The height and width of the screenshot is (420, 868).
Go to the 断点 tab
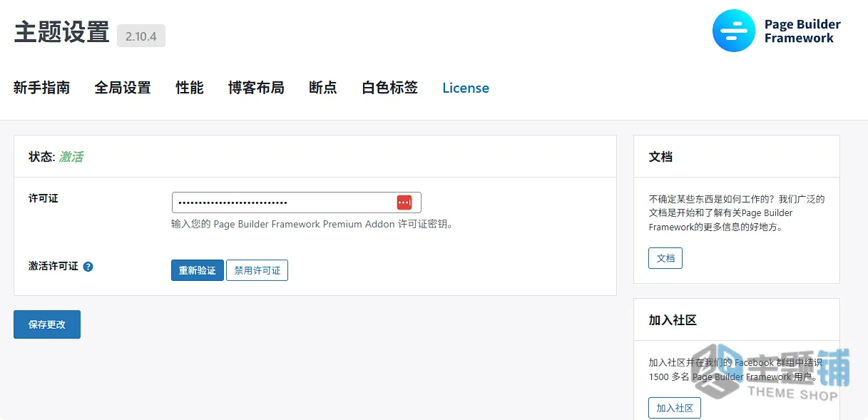323,88
